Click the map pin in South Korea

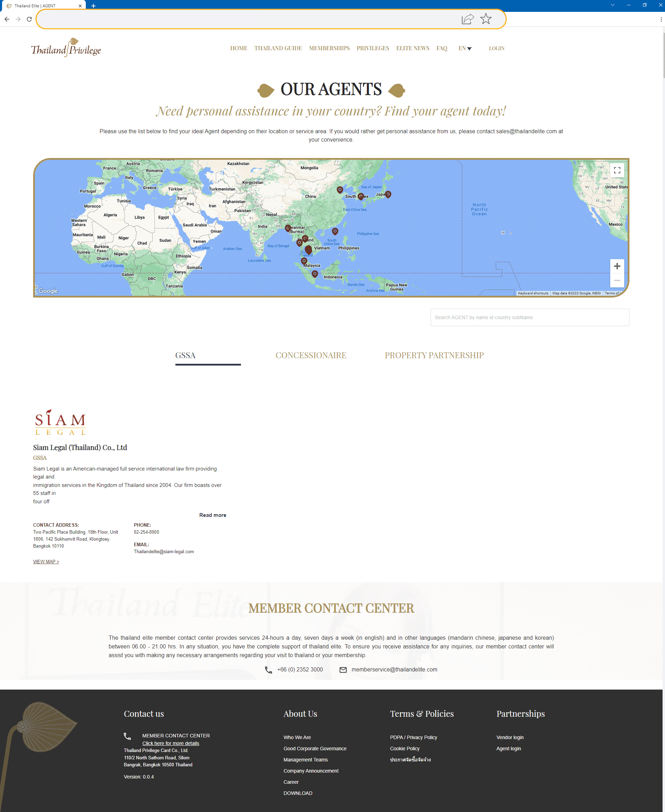click(x=361, y=197)
